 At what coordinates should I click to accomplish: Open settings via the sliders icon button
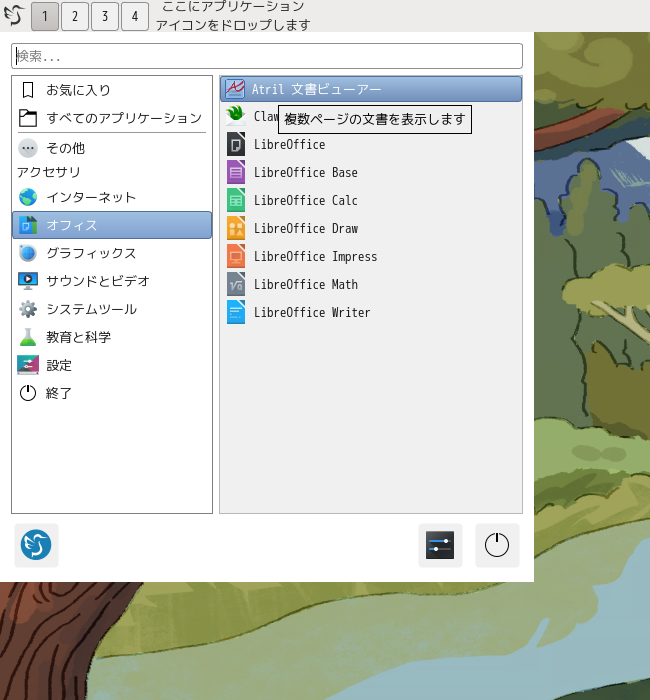(x=440, y=545)
